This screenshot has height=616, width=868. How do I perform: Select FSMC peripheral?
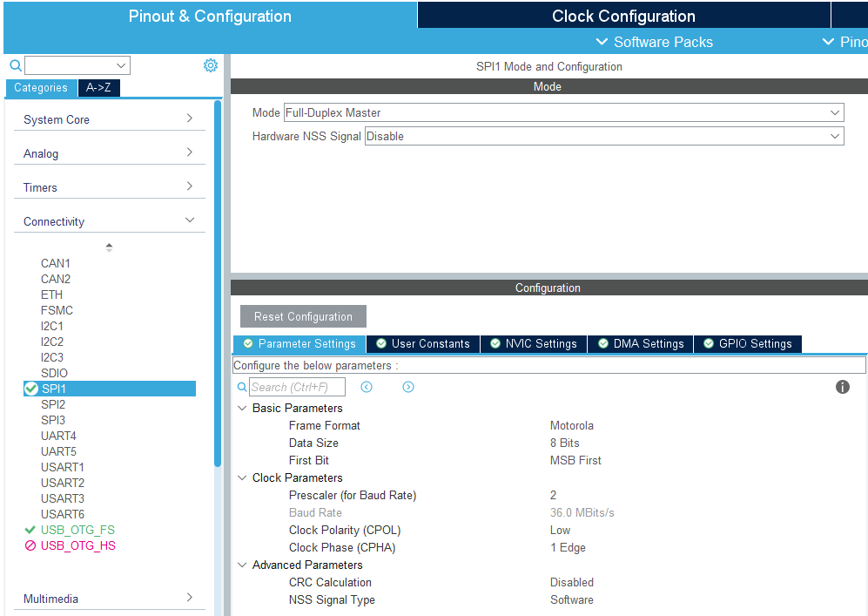tap(57, 310)
